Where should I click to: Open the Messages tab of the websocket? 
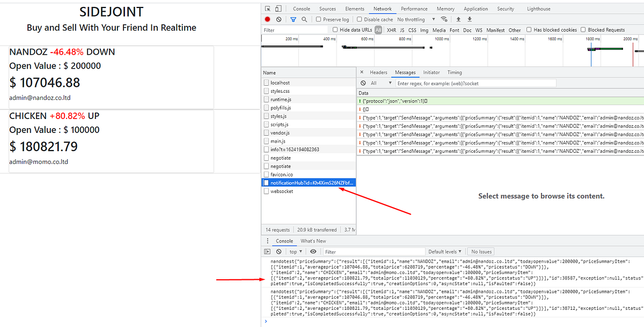pos(405,72)
